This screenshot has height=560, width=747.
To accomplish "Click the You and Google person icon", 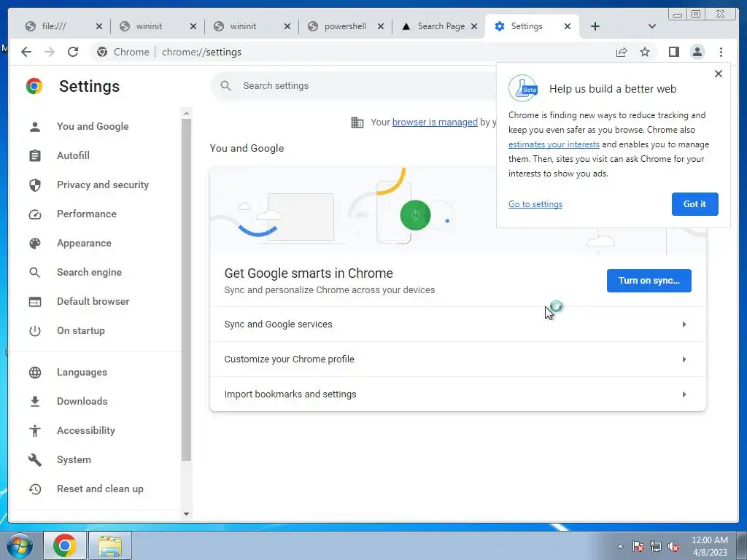I will tap(35, 127).
